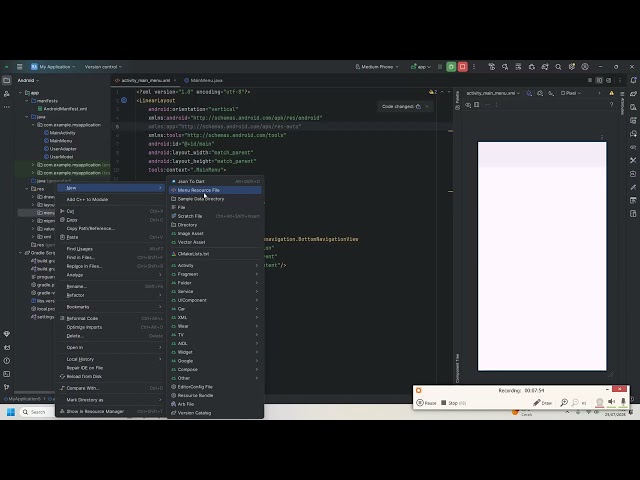Click the red Stop app button
The image size is (640, 480).
462,67
